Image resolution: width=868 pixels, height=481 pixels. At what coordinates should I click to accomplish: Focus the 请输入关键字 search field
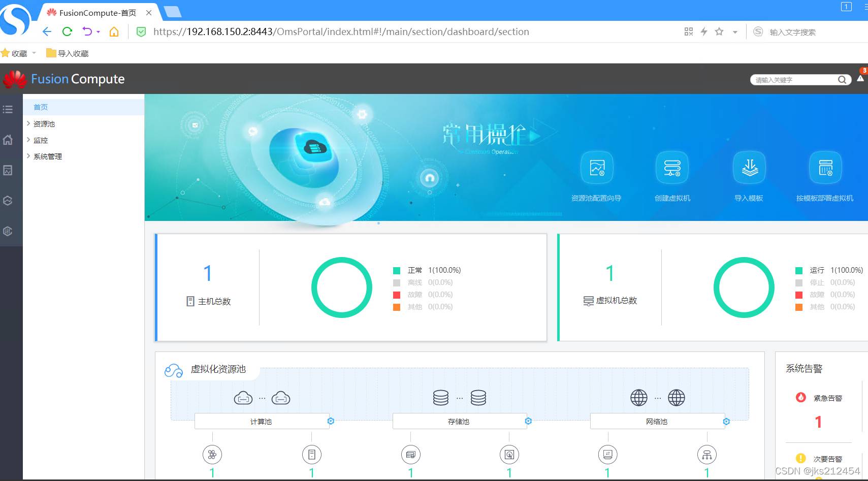795,80
